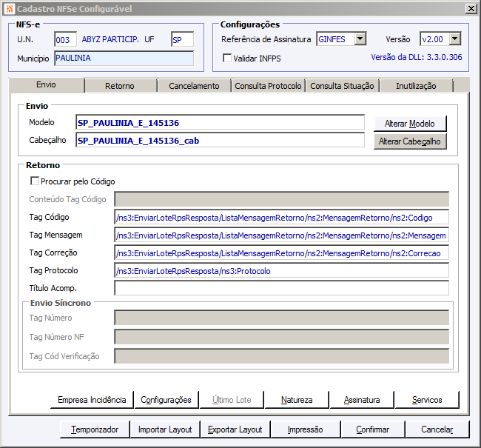Viewport: 481px width, 448px height.
Task: Go to Consulta Protocolo tab
Action: pyautogui.click(x=268, y=86)
